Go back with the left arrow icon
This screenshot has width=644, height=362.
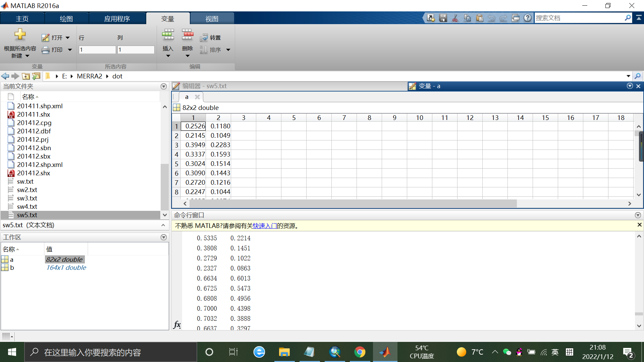pos(5,76)
